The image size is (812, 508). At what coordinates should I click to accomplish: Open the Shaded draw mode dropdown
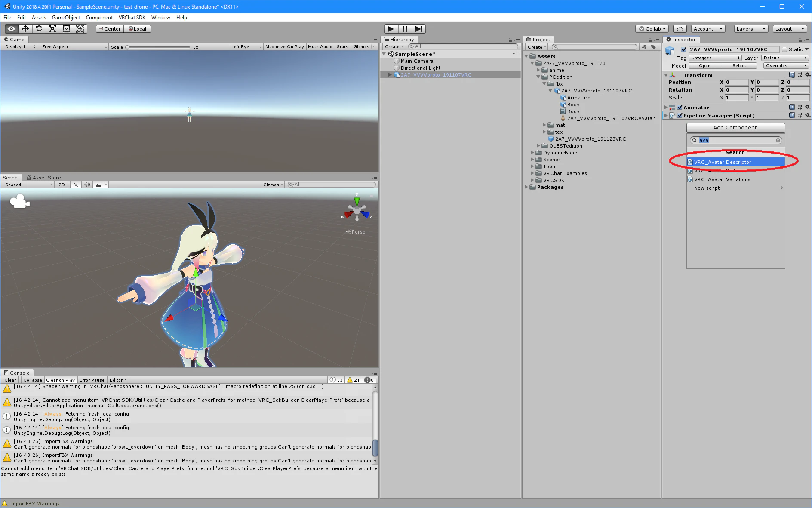(x=29, y=185)
